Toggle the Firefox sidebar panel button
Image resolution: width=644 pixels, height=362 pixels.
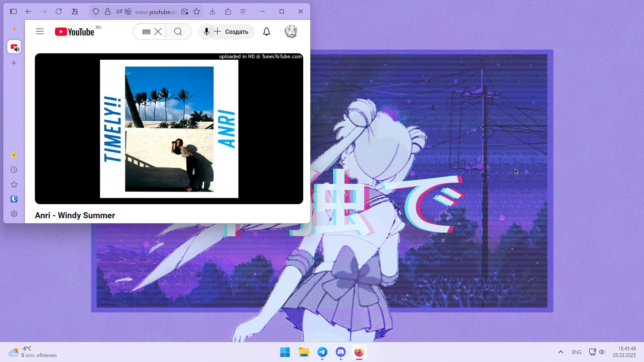[x=13, y=11]
